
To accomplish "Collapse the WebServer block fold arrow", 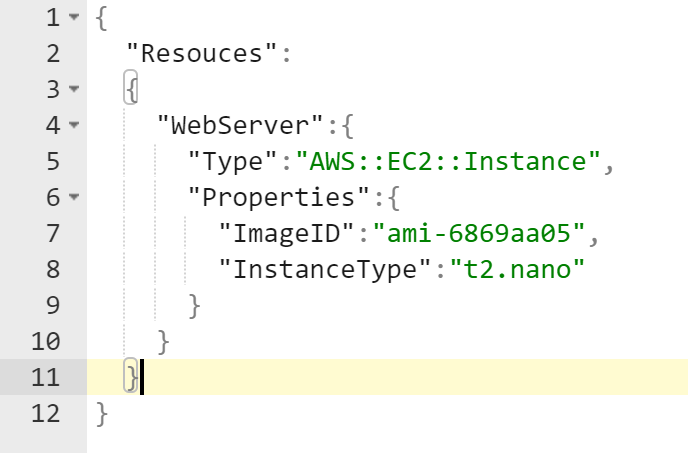I will [x=74, y=125].
